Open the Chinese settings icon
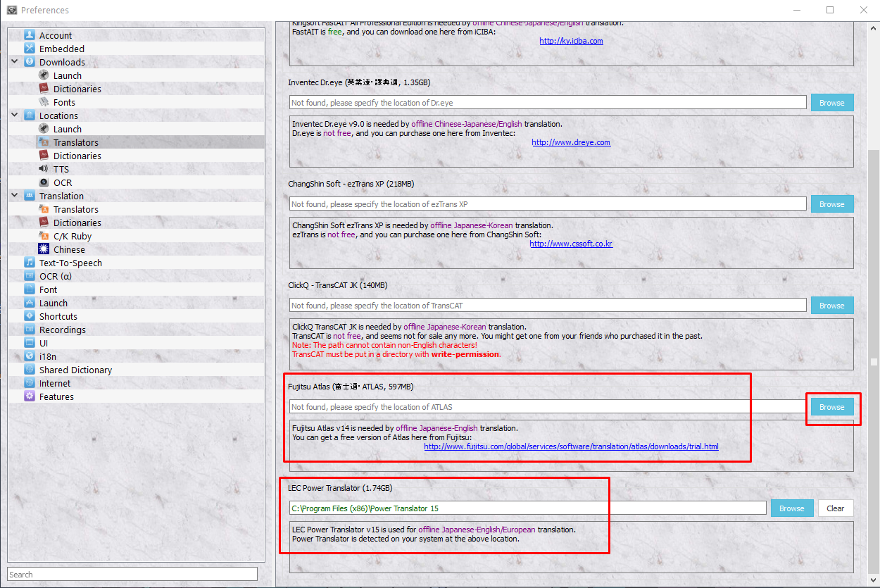This screenshot has width=880, height=588. 44,249
